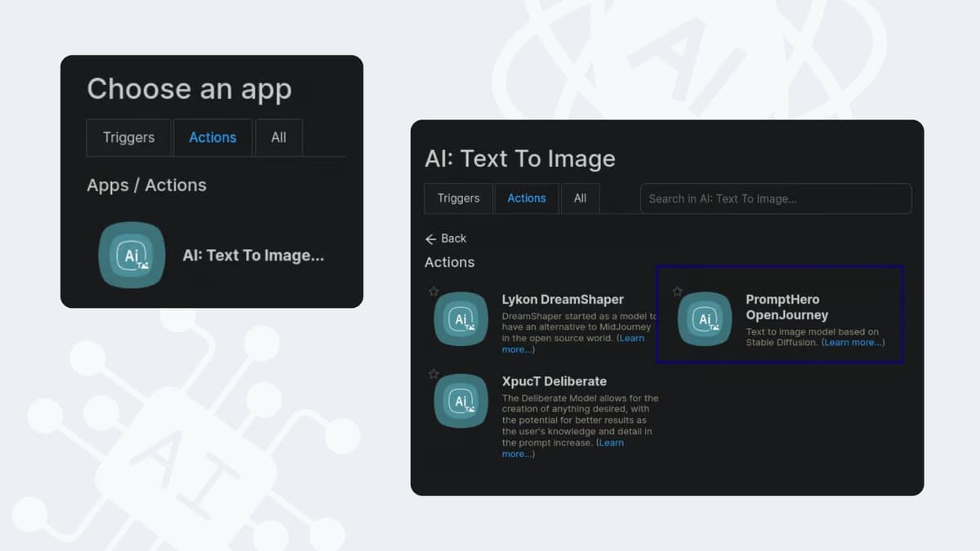Click the XpucT Deliberate title text
980x551 pixels.
point(554,381)
